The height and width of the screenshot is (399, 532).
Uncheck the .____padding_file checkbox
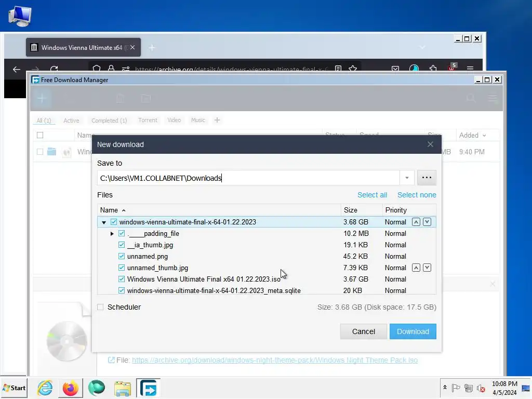click(122, 233)
